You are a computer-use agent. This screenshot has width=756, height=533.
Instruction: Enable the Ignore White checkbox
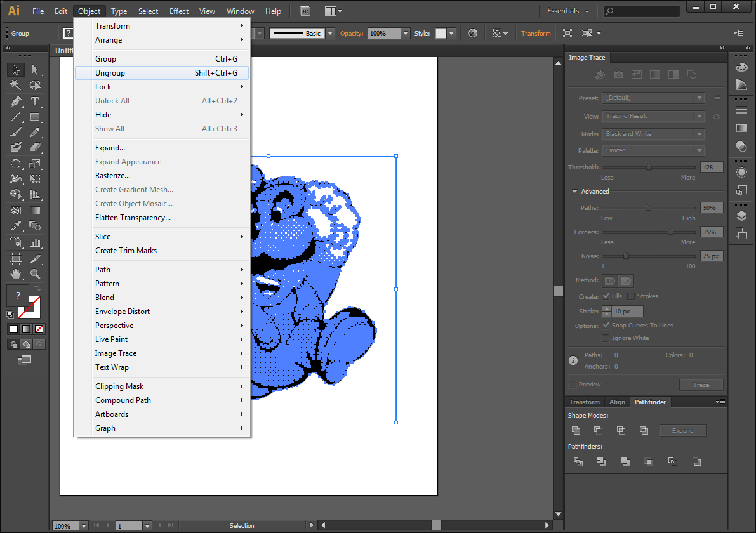606,338
